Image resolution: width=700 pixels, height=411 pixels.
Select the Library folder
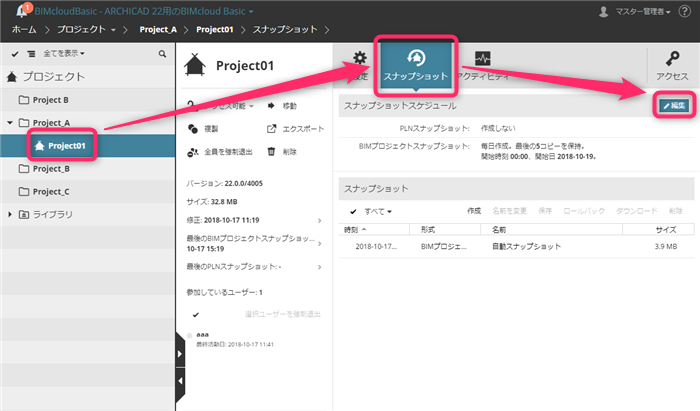pyautogui.click(x=46, y=214)
